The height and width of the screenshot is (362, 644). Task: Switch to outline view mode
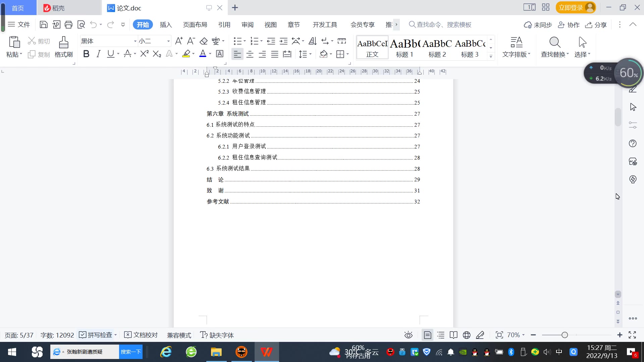pyautogui.click(x=441, y=335)
